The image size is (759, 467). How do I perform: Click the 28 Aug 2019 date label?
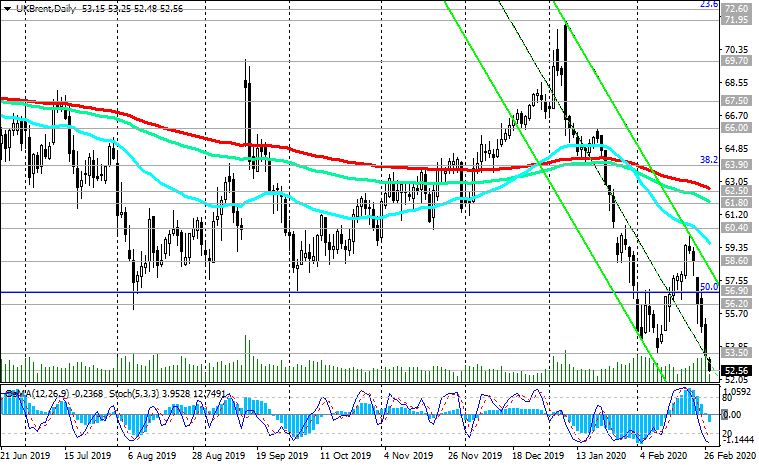(218, 456)
